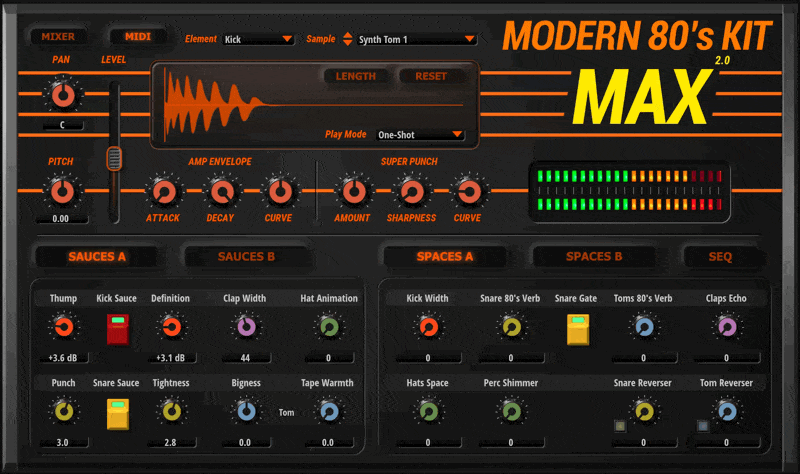Click the Pan knob

(62, 96)
